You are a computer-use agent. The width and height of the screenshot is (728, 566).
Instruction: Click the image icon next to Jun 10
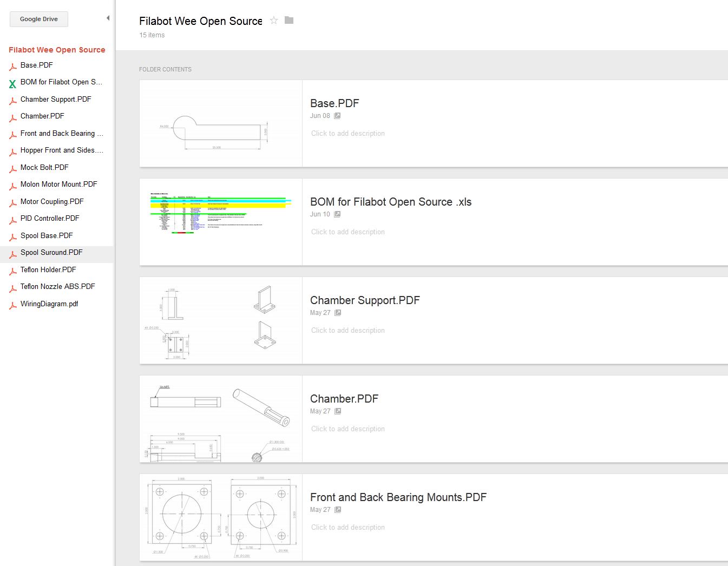pyautogui.click(x=337, y=214)
